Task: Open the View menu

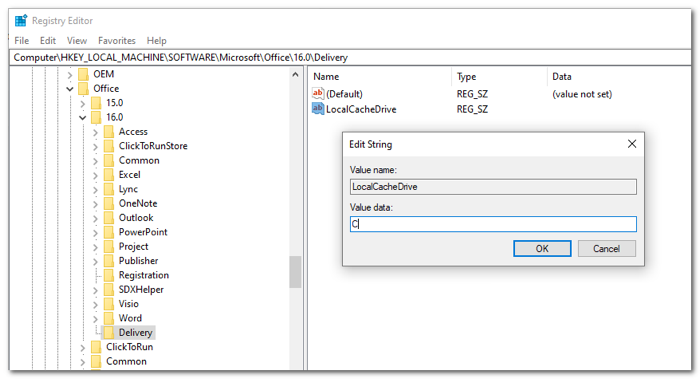Action: 77,41
